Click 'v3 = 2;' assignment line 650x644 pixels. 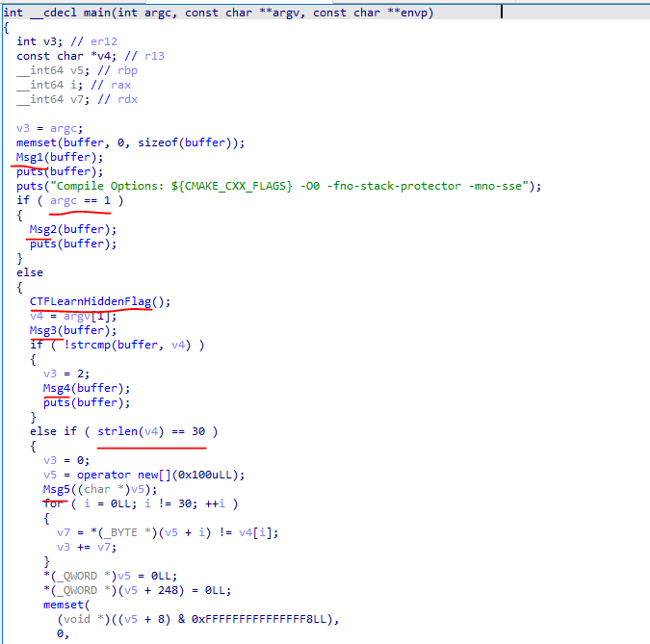(66, 374)
